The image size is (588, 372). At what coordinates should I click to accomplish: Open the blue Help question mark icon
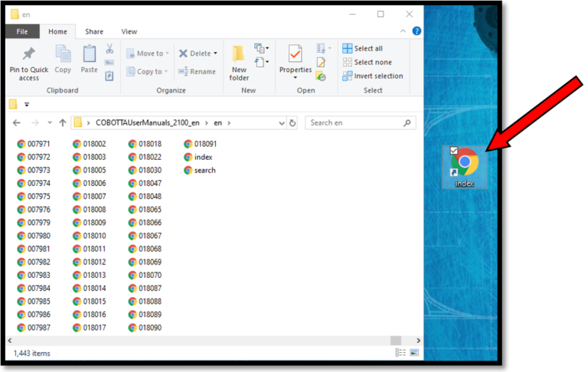pyautogui.click(x=416, y=31)
